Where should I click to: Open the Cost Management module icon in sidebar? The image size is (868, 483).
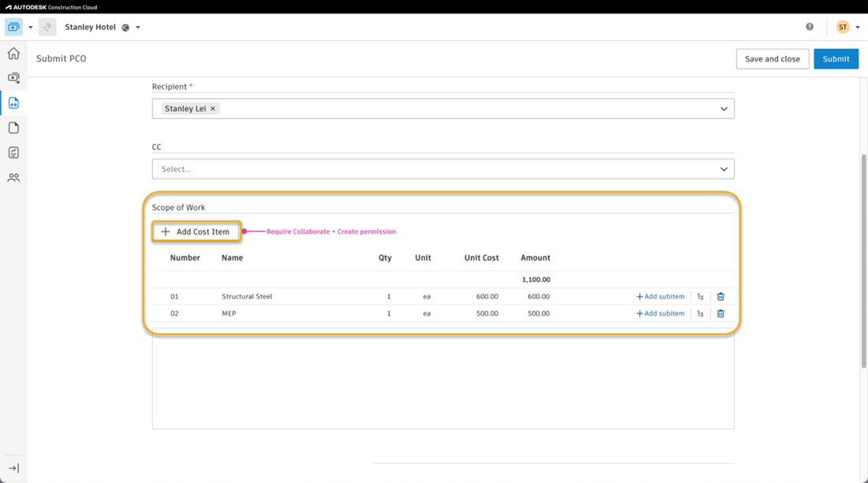point(13,78)
